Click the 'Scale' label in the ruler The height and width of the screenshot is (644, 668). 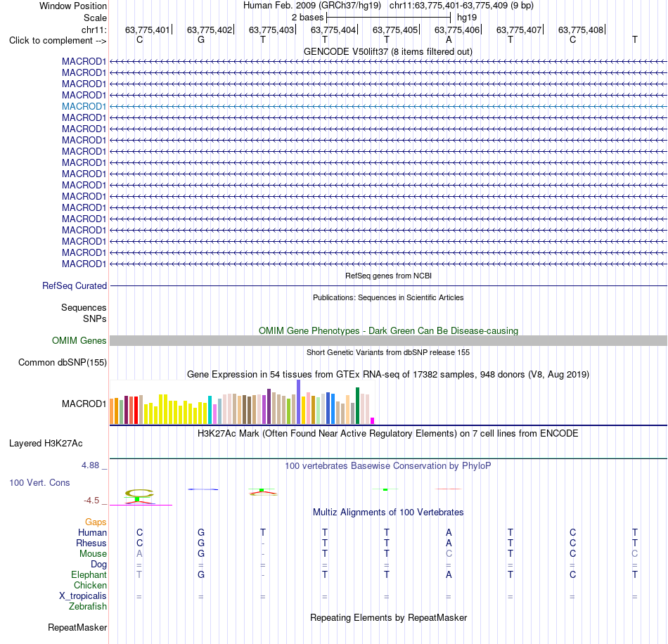point(95,18)
